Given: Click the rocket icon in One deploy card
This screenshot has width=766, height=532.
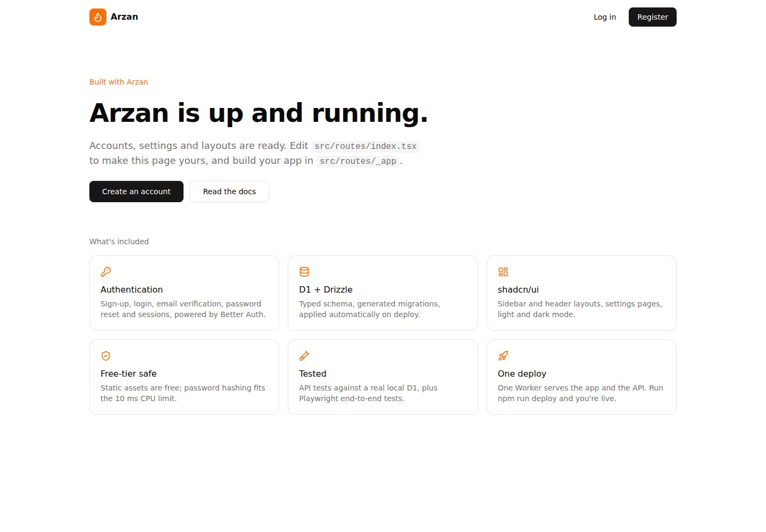Looking at the screenshot, I should click(x=503, y=356).
